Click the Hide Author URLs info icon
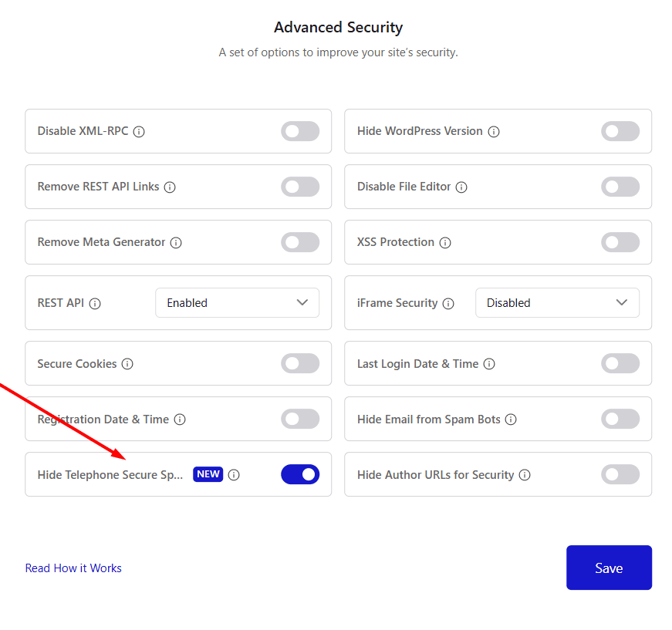This screenshot has width=672, height=630. [x=525, y=475]
